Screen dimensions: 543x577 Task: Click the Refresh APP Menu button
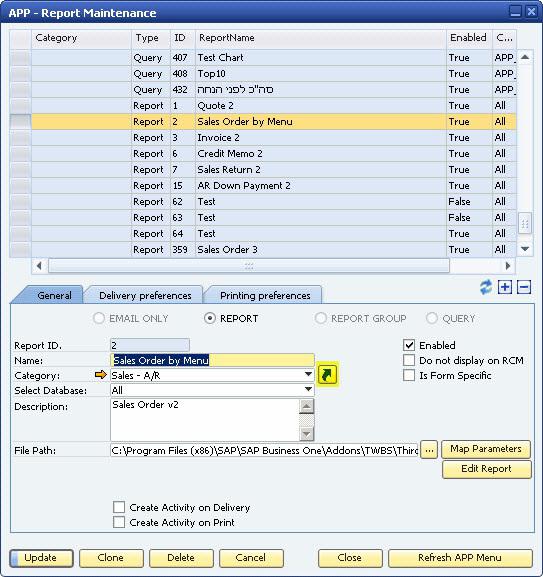pyautogui.click(x=460, y=558)
